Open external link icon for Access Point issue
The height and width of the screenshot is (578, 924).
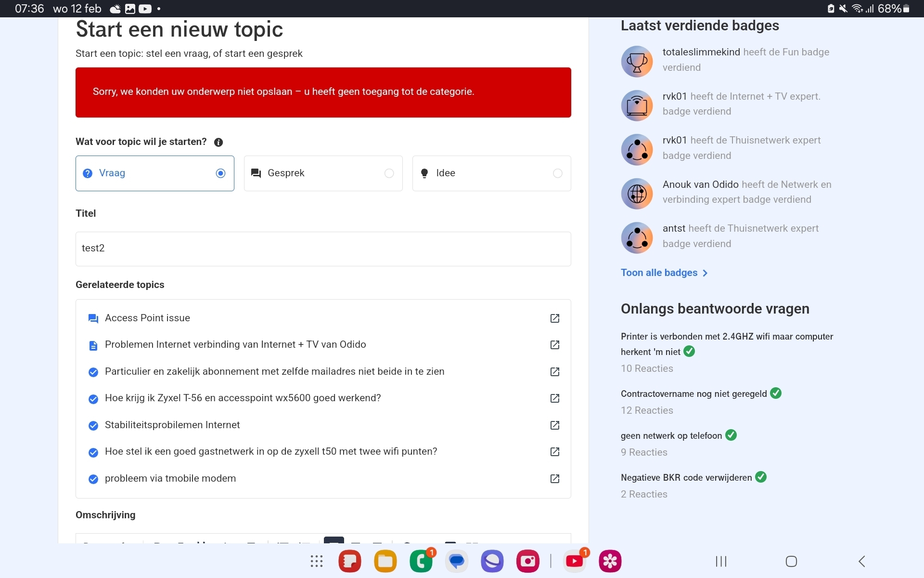(555, 318)
